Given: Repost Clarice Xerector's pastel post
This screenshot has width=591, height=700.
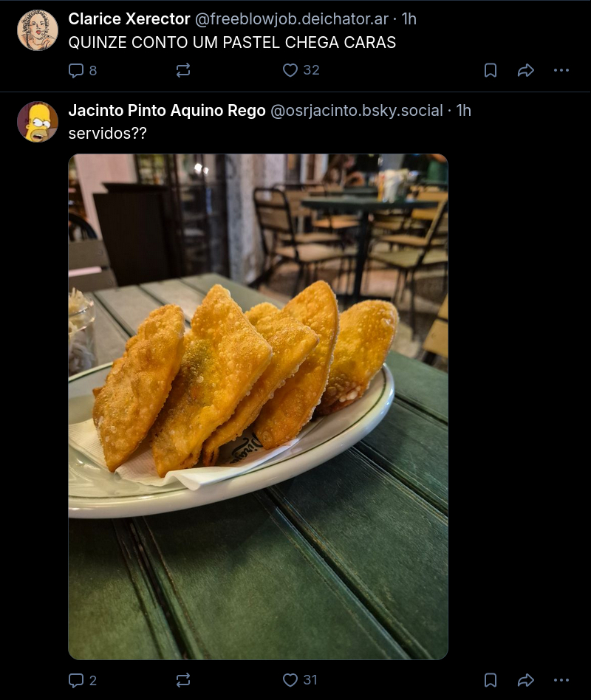Looking at the screenshot, I should click(x=183, y=70).
